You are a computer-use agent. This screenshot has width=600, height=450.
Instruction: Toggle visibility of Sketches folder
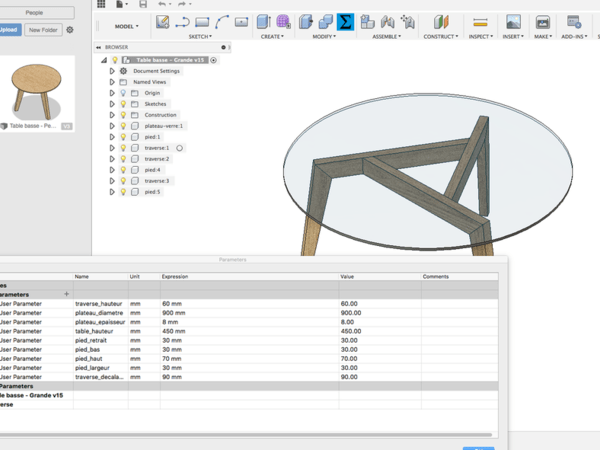(x=123, y=104)
